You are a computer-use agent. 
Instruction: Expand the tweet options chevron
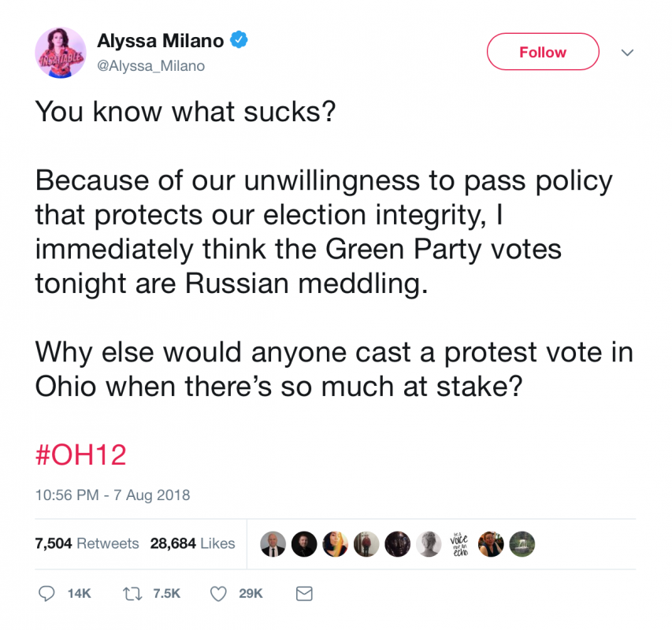pos(627,53)
